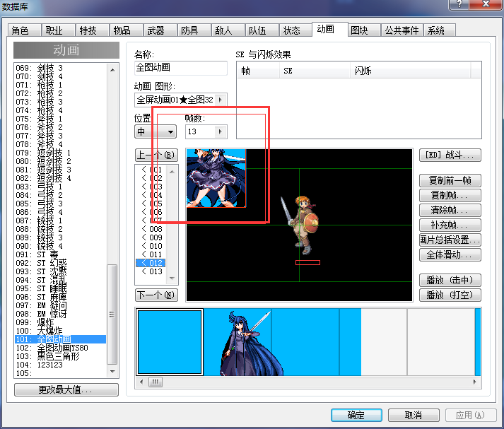Viewport: 504px width, 429px height.
Task: Select animation 102: 全图动画YS80
Action: coord(60,348)
